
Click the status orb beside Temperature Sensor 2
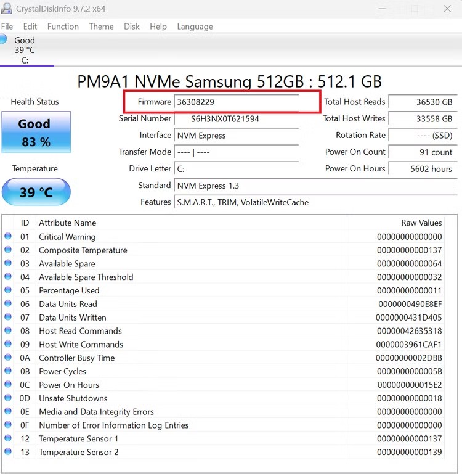coord(8,451)
